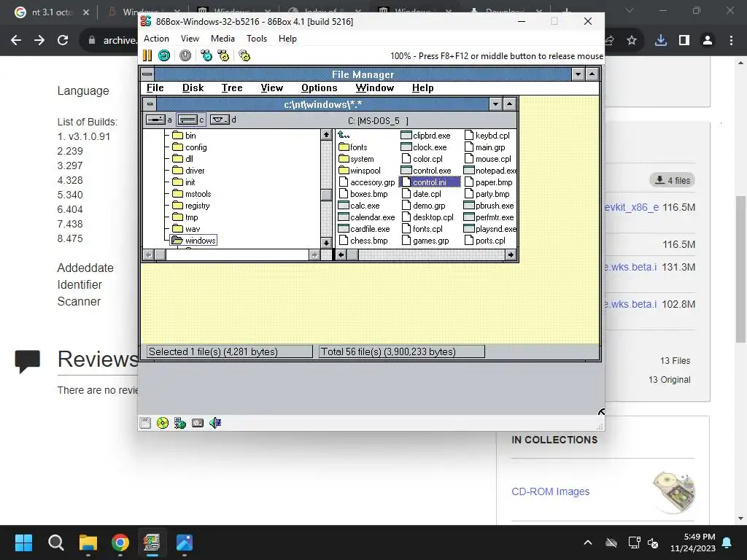Show hidden system tray icons
Image resolution: width=747 pixels, height=560 pixels.
click(x=588, y=542)
